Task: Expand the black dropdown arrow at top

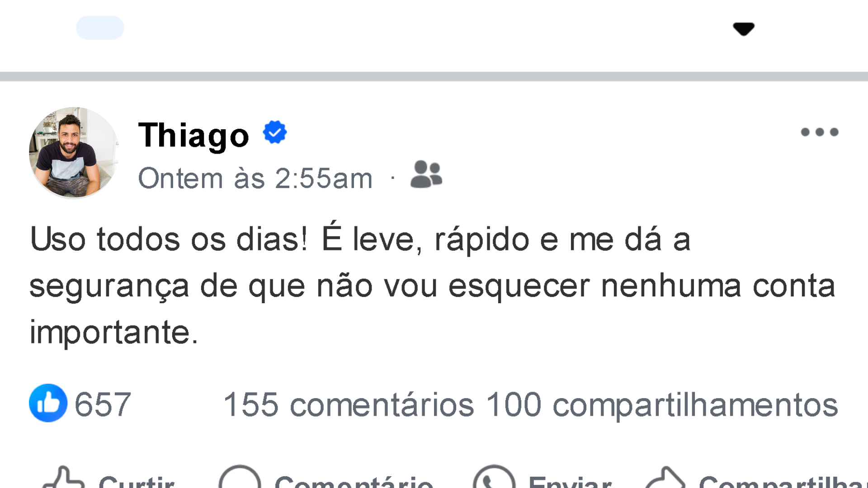Action: (743, 29)
